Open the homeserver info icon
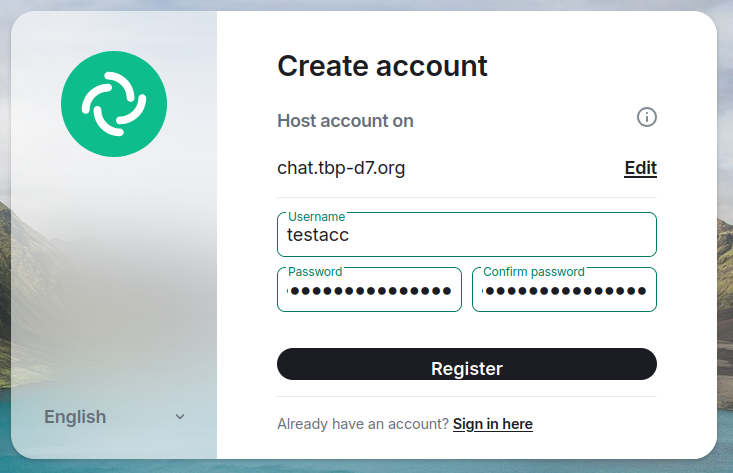This screenshot has height=473, width=733. point(647,118)
